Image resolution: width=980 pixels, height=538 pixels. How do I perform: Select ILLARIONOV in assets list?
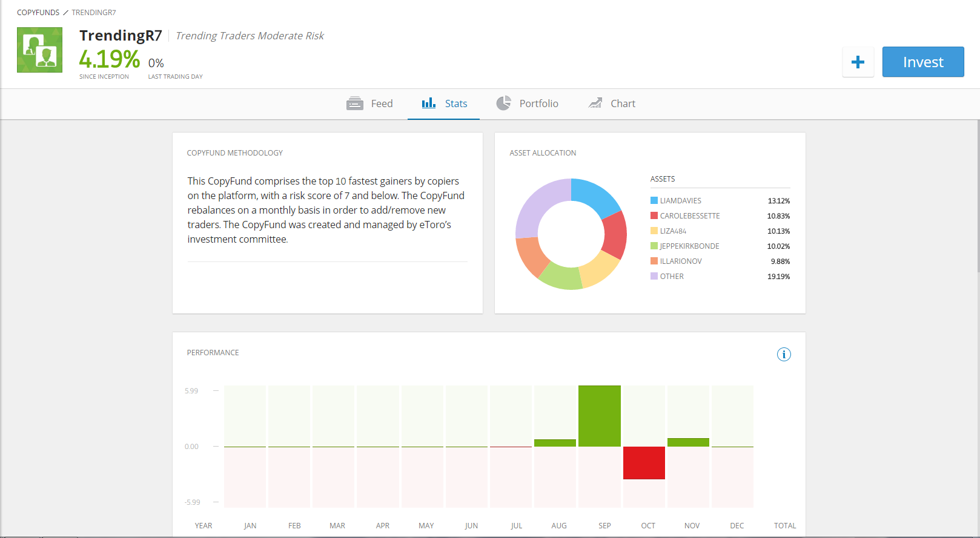(x=681, y=261)
